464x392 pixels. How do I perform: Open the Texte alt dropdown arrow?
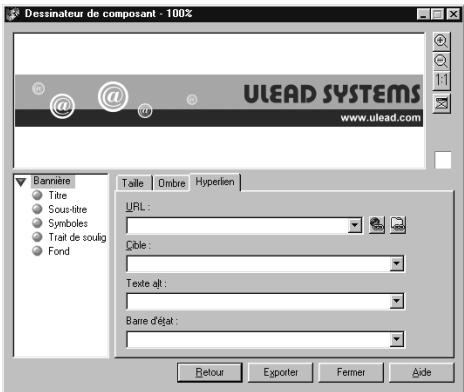tap(396, 301)
